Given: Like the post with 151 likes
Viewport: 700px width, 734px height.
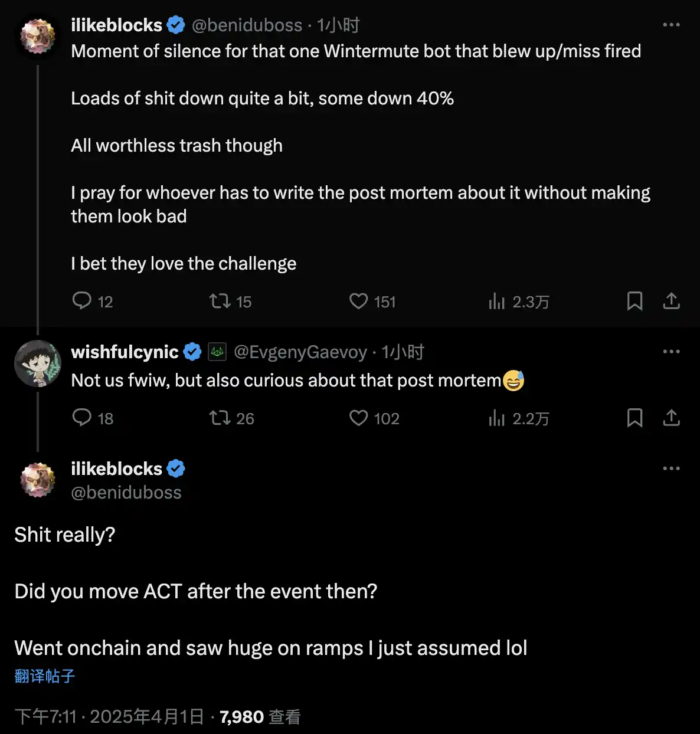Looking at the screenshot, I should [x=358, y=301].
